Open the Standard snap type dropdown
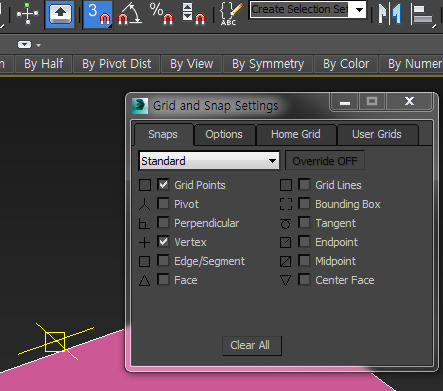This screenshot has width=443, height=391. 209,161
